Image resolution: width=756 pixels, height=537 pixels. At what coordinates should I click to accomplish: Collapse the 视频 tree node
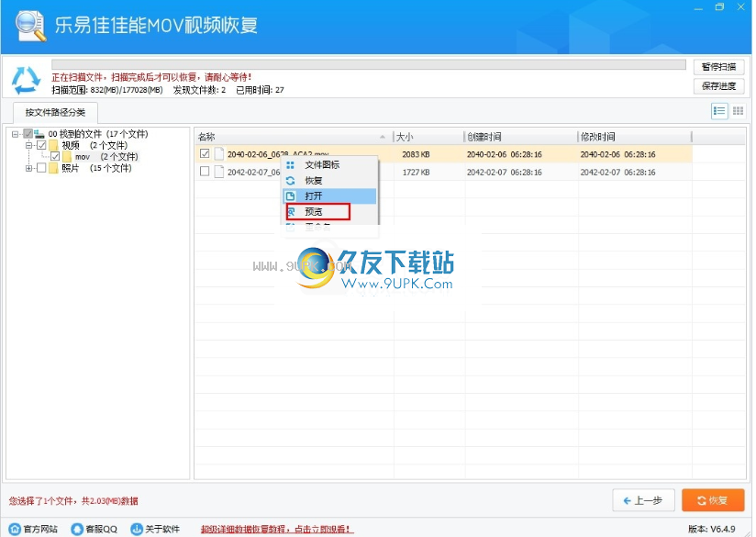click(x=29, y=145)
